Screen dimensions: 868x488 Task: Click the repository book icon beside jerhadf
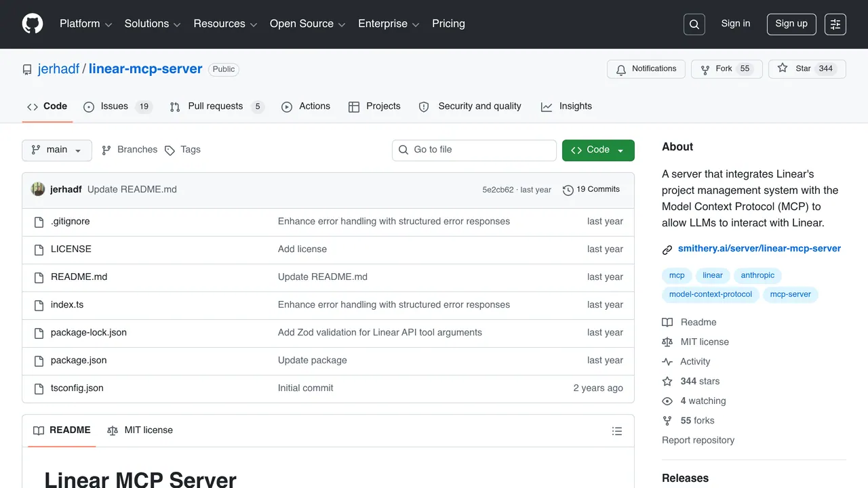27,69
